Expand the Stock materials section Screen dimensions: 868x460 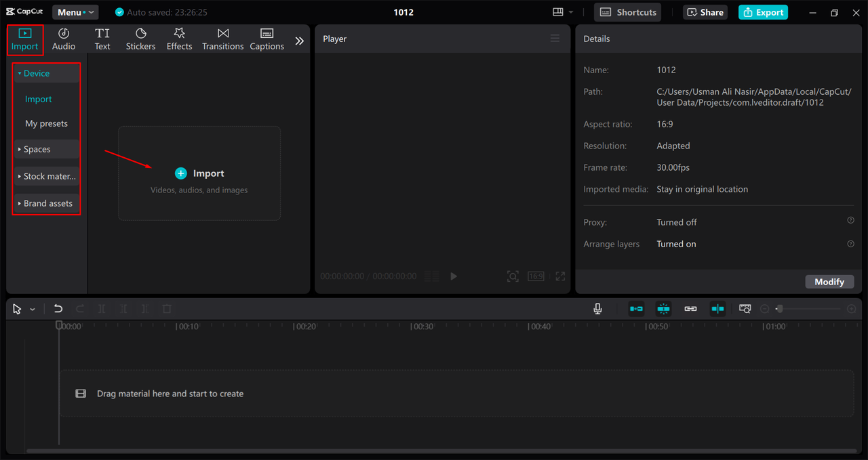coord(46,176)
